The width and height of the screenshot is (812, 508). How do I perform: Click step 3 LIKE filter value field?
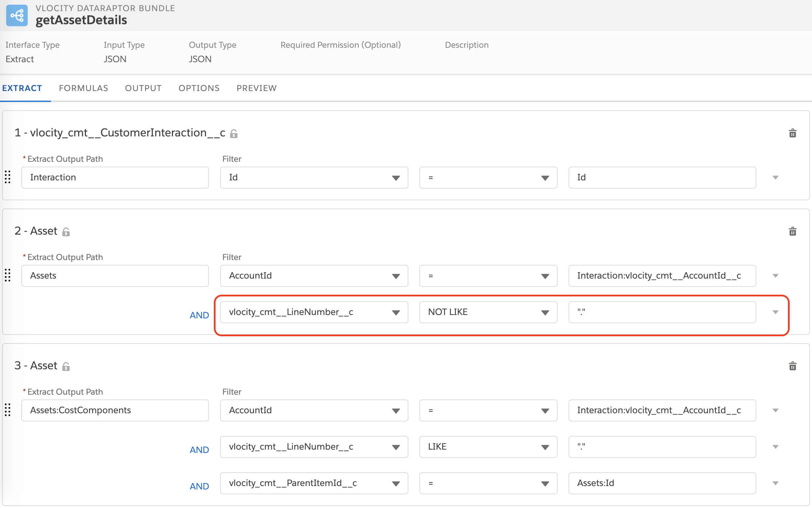662,447
